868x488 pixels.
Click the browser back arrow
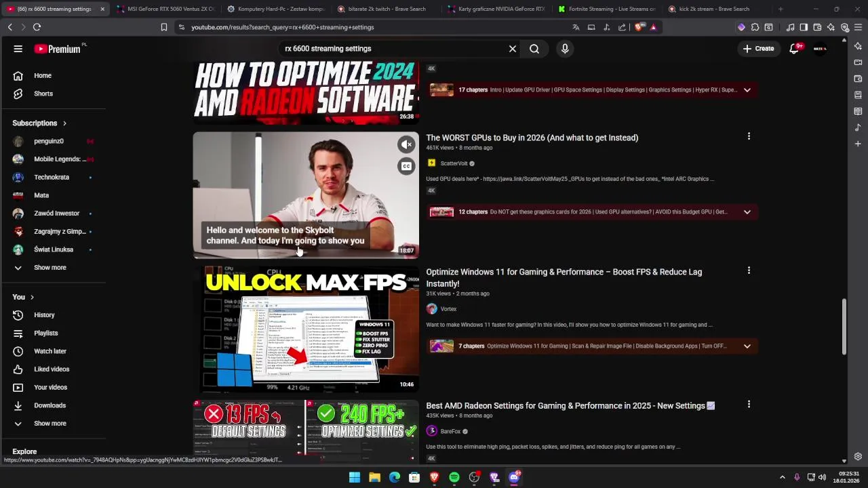point(9,27)
